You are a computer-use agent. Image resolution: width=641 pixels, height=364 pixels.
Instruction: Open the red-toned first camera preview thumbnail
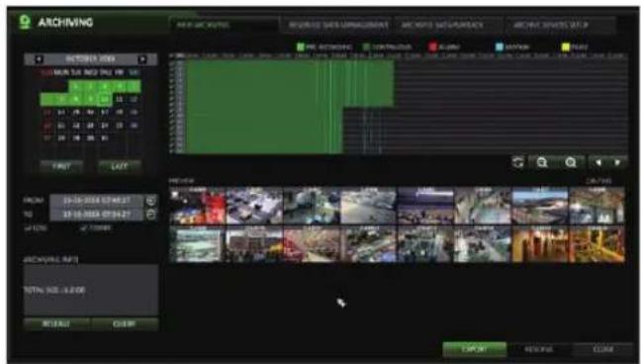coord(198,206)
